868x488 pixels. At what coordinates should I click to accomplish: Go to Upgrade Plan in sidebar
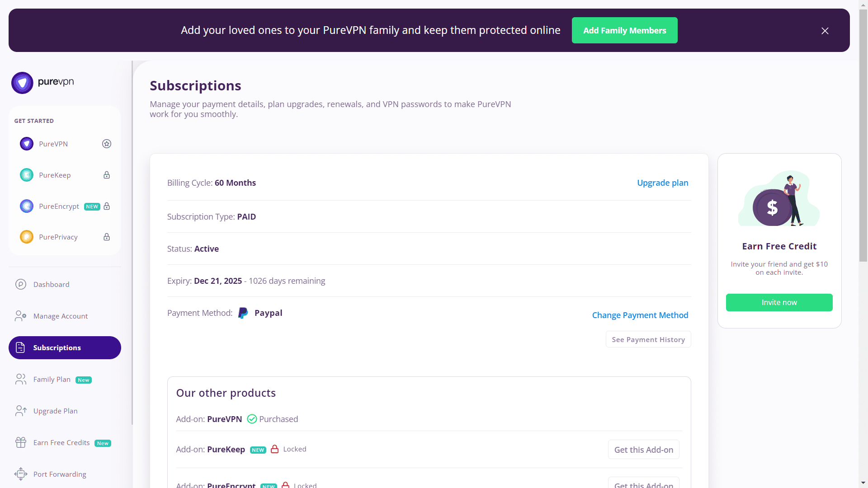click(x=55, y=411)
